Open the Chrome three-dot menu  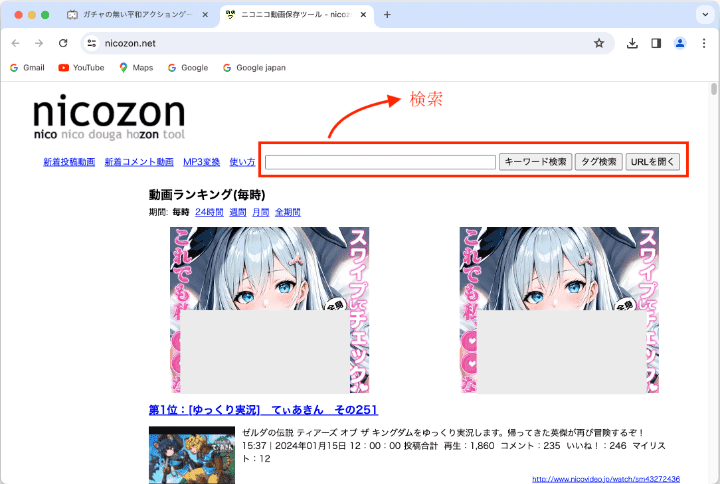coord(704,43)
